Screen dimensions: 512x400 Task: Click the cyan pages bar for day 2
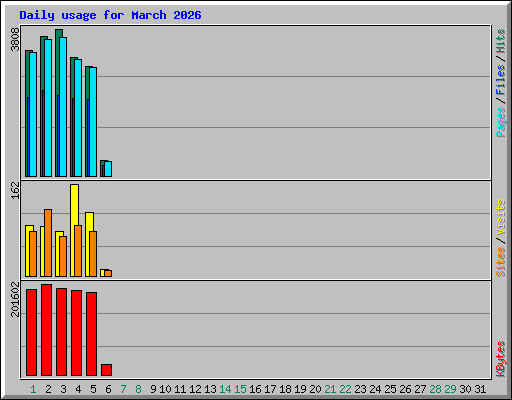coord(48,108)
